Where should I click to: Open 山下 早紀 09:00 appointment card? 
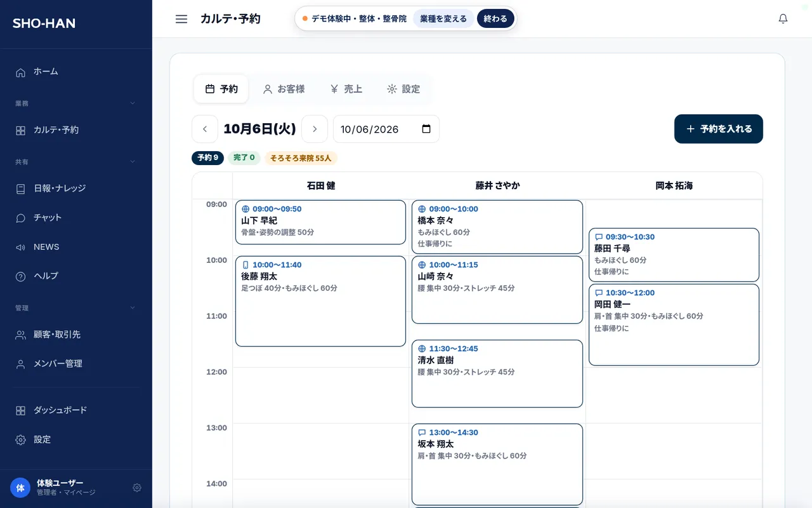[x=320, y=222]
